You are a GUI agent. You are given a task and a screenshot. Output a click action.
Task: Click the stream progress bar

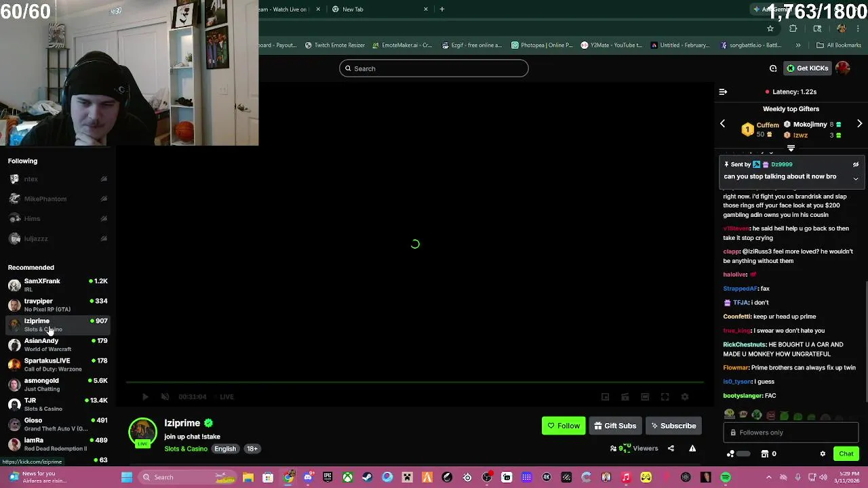(415, 382)
